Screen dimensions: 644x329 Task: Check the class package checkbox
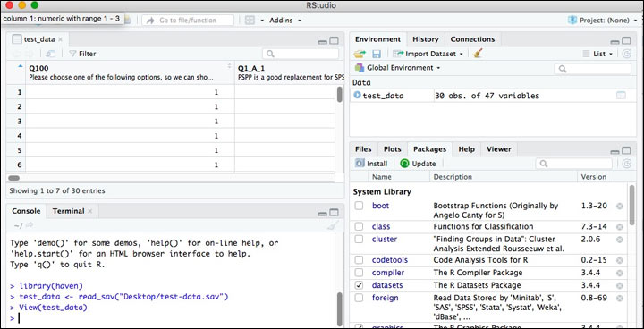click(x=359, y=226)
